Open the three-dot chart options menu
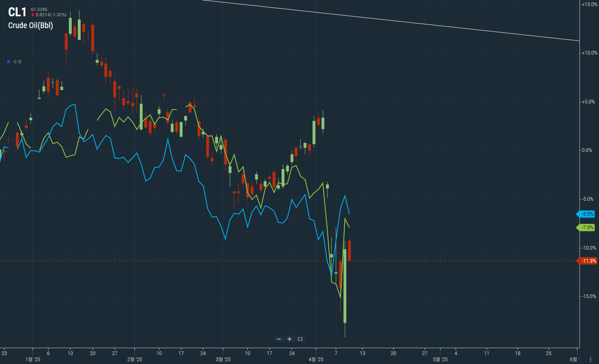Viewport: 599px width, 364px height. tap(590, 359)
